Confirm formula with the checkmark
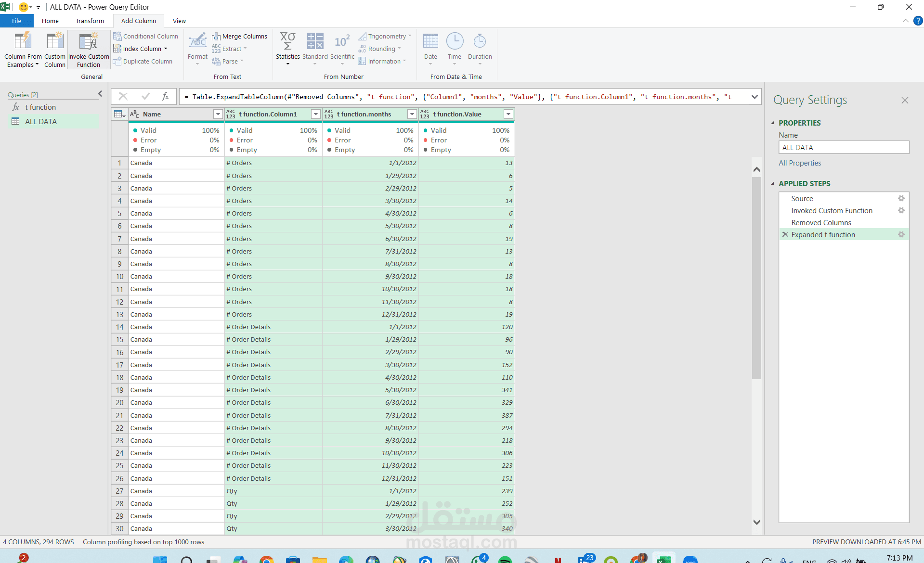Viewport: 924px width, 563px height. 145,96
